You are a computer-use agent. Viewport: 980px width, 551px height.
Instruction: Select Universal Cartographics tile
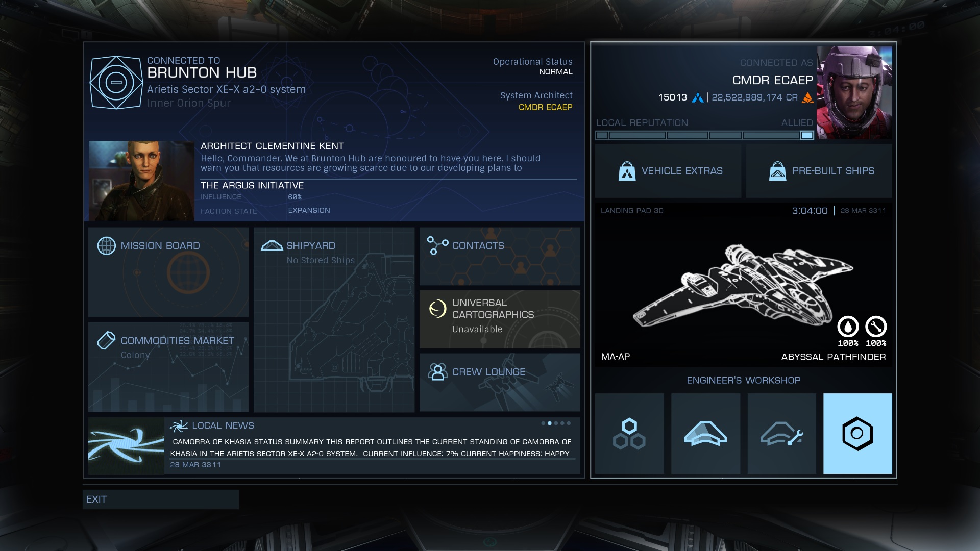500,319
